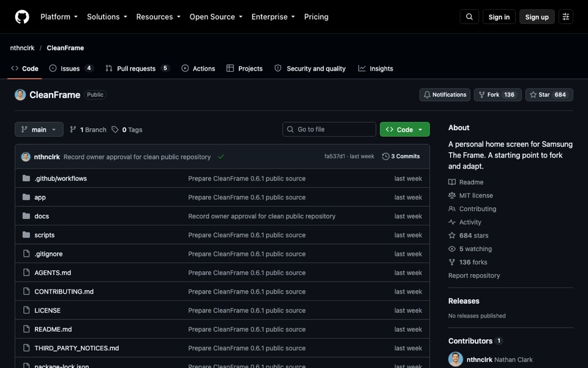Open commit hash fa537d1 link
Viewport: 588px width, 368px height.
click(334, 156)
